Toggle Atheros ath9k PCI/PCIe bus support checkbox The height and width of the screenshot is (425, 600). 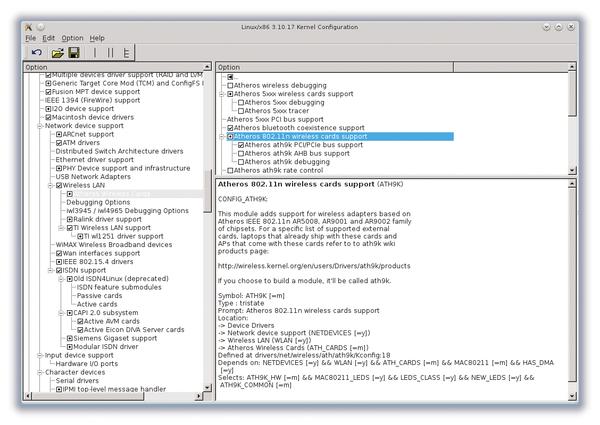(x=241, y=145)
